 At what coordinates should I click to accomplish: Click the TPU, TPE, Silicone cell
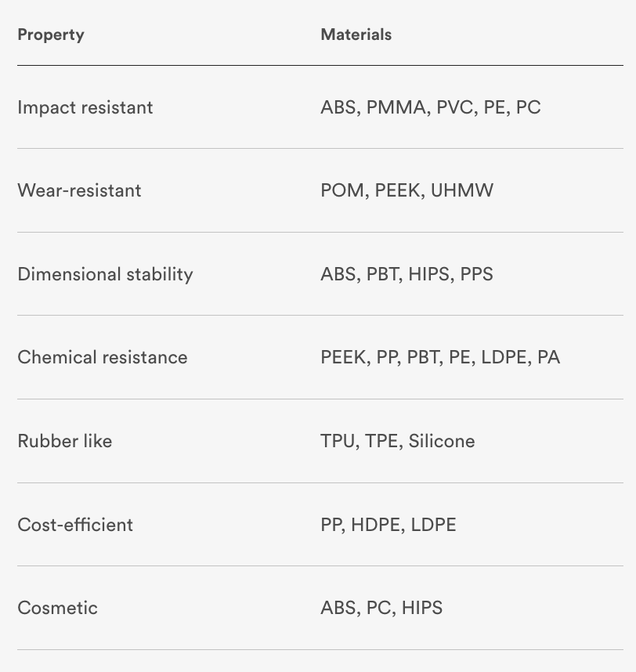pyautogui.click(x=397, y=441)
